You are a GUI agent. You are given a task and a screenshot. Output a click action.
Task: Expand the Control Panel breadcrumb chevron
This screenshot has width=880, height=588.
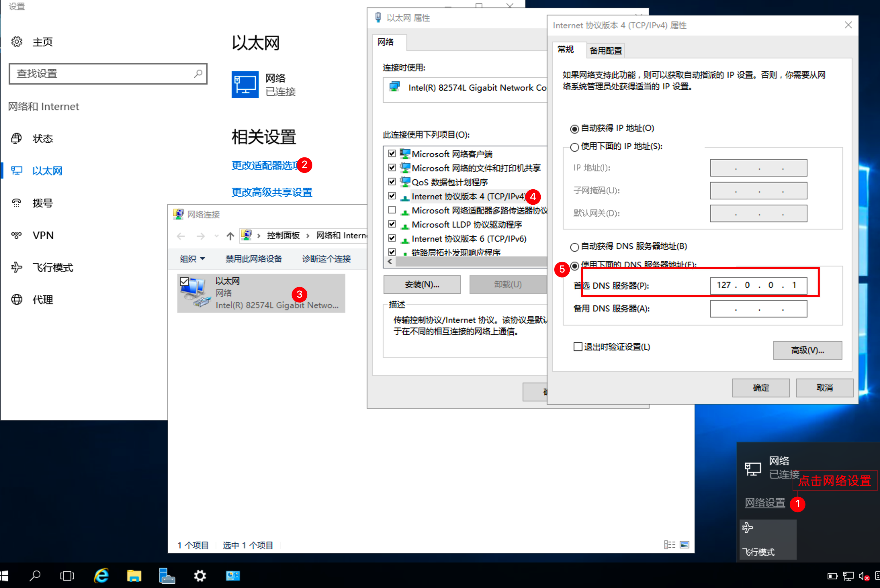click(x=308, y=236)
